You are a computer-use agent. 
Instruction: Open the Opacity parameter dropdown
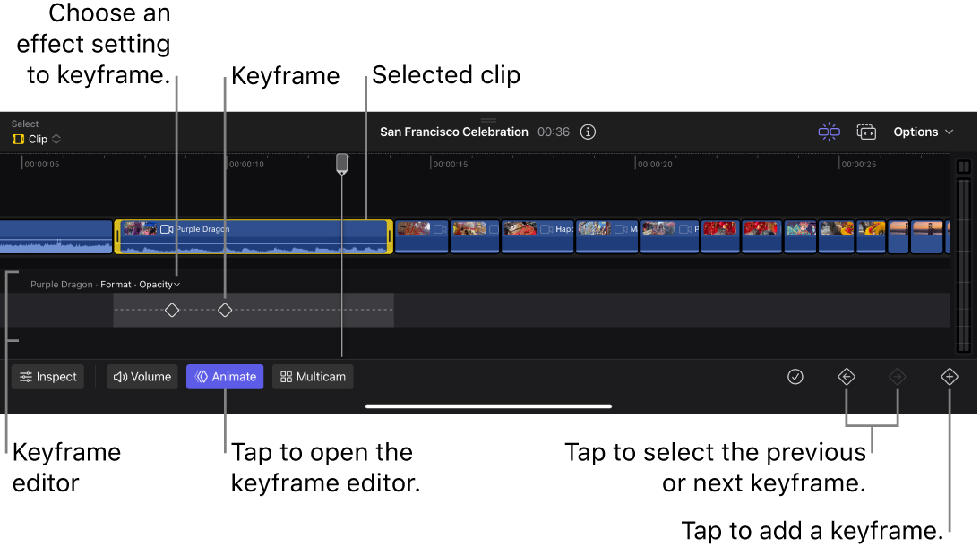(x=159, y=284)
